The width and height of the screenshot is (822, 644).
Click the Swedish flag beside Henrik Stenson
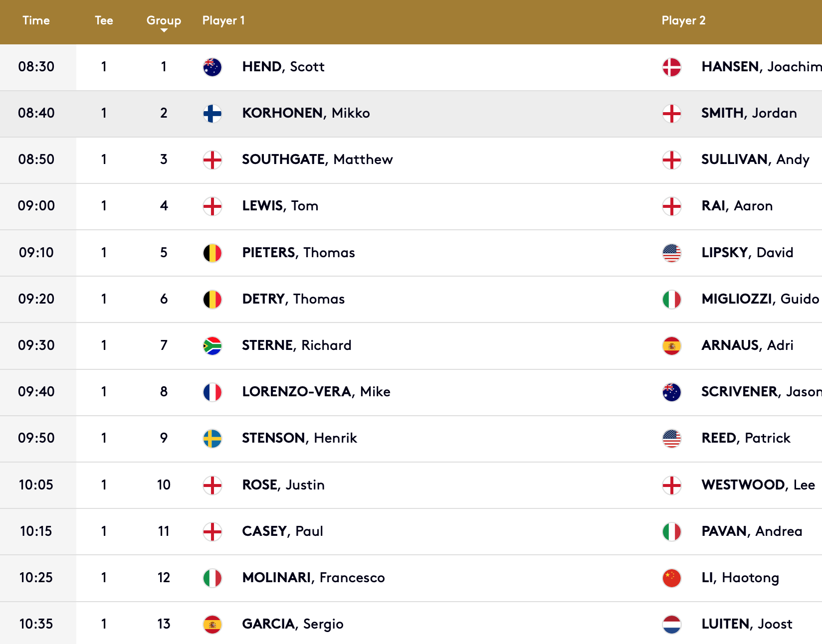(x=212, y=438)
